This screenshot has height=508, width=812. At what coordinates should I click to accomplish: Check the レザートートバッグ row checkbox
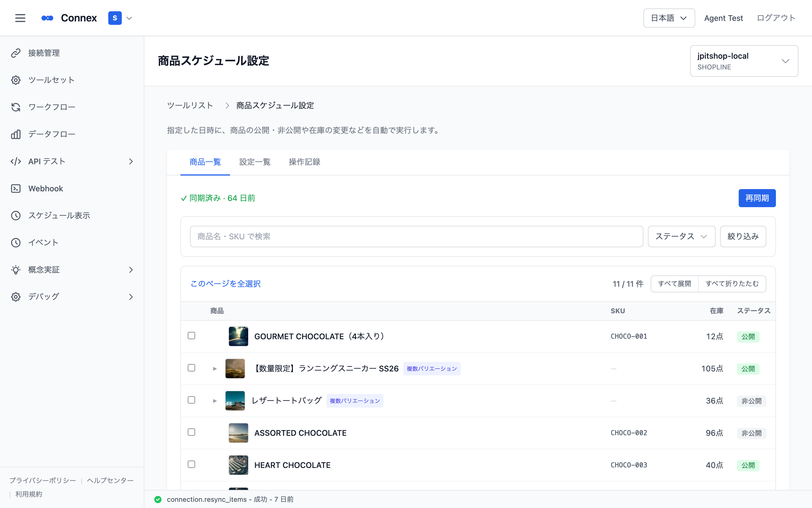click(191, 400)
